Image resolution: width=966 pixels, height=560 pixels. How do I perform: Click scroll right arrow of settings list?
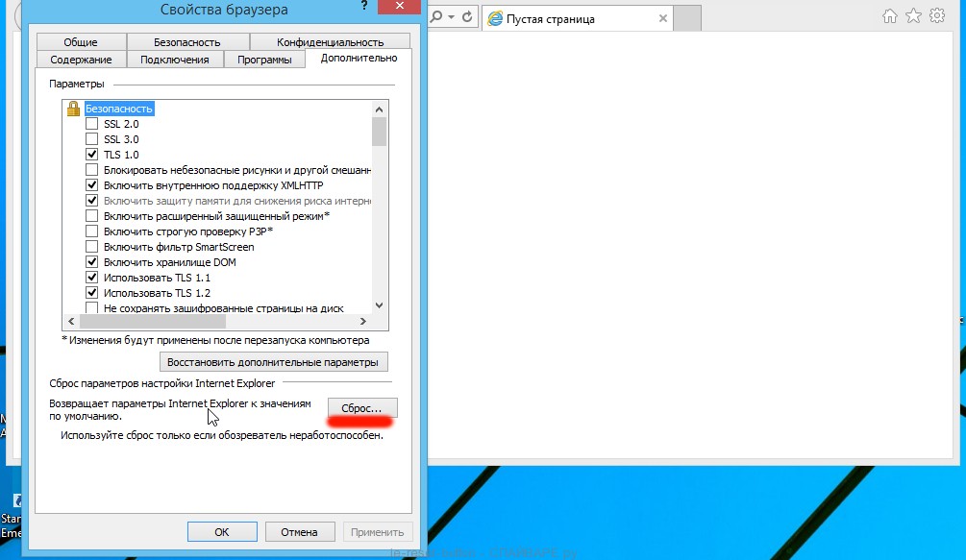click(x=363, y=321)
